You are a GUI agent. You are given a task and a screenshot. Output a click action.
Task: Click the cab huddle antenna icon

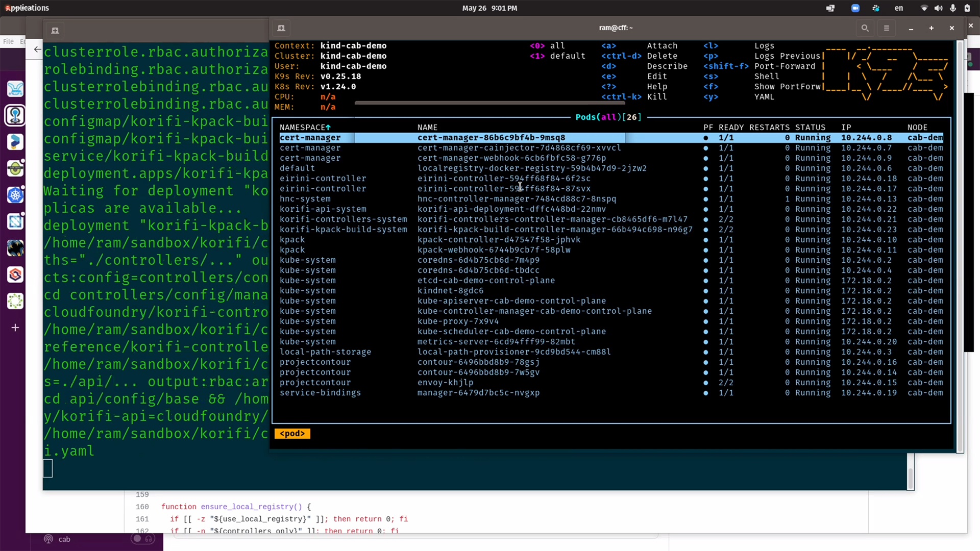[48, 539]
